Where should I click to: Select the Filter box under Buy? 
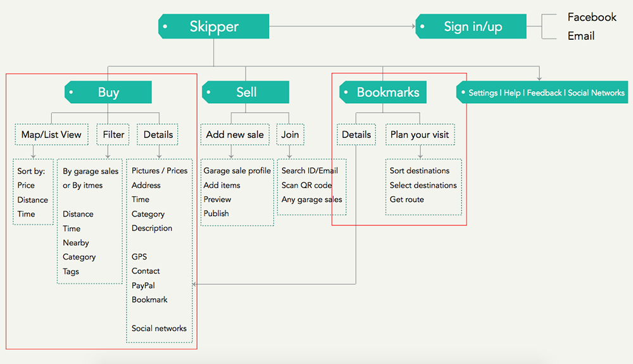(113, 134)
